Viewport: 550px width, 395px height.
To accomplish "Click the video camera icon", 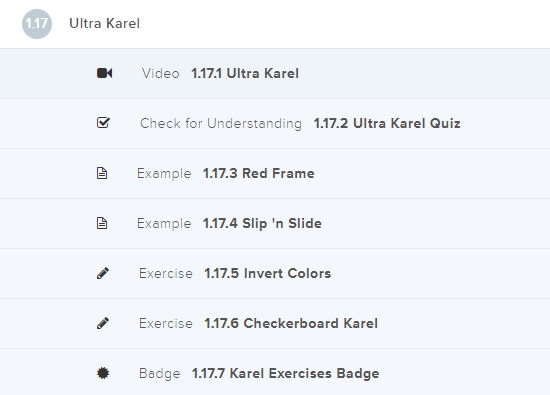I will 105,73.
